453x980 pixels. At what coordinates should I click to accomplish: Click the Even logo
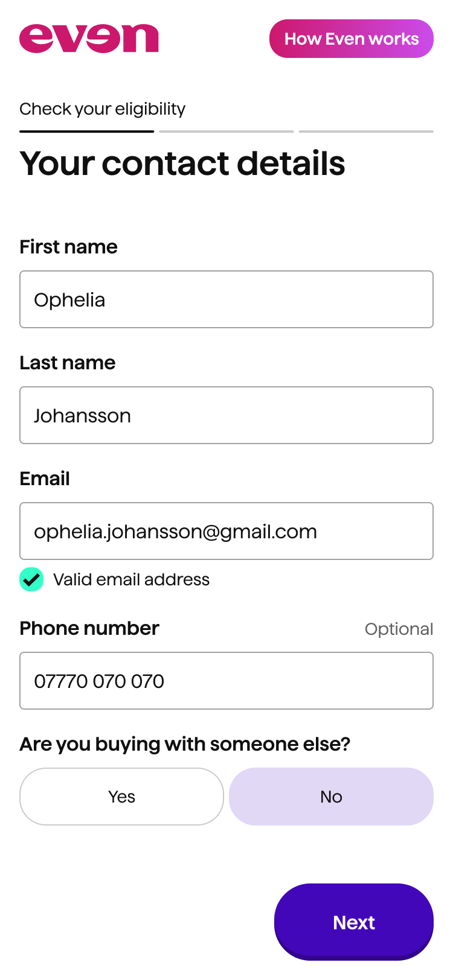pos(89,39)
